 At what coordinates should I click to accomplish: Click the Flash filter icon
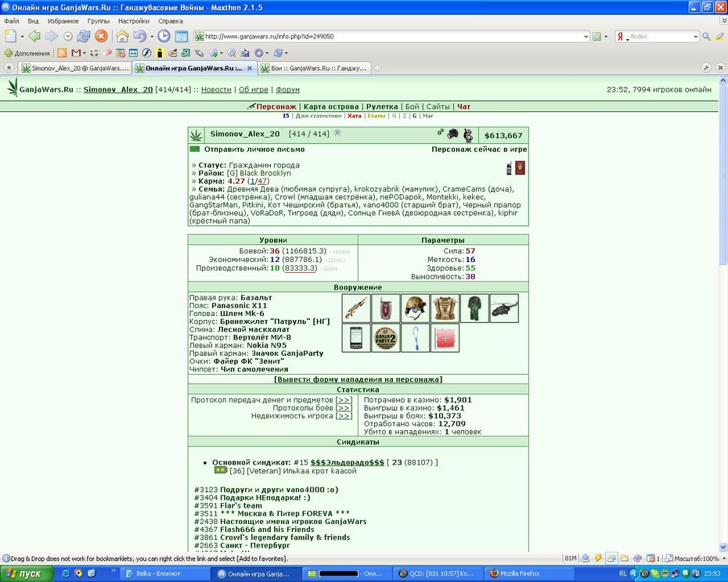[146, 53]
